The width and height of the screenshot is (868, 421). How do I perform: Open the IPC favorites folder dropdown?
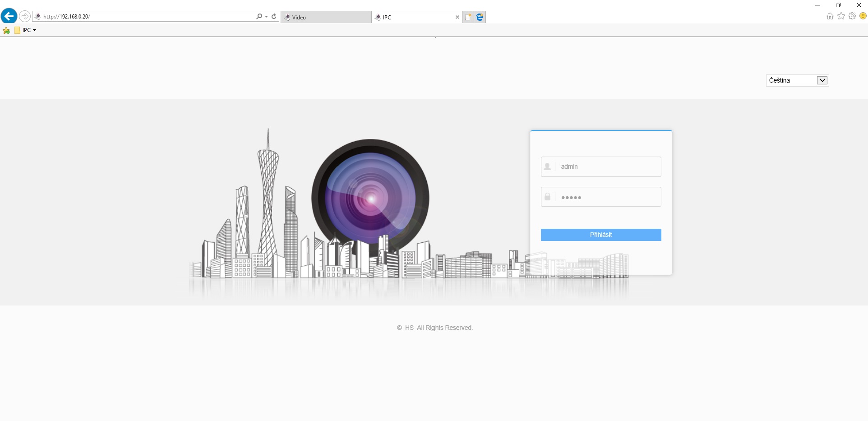[x=25, y=30]
